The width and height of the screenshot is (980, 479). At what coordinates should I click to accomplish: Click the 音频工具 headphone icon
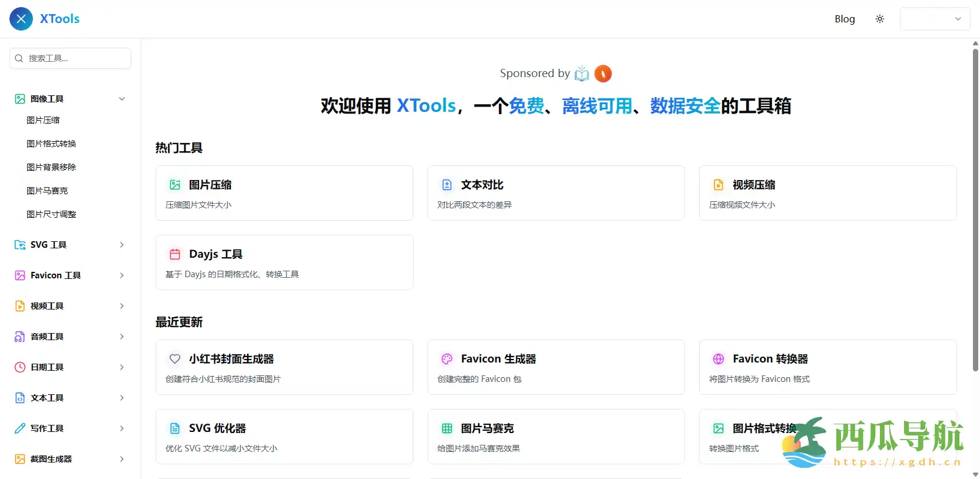[x=20, y=337]
